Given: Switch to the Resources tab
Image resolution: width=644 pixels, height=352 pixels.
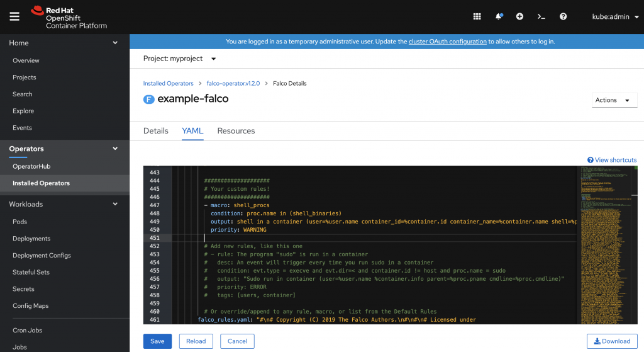Looking at the screenshot, I should 236,131.
